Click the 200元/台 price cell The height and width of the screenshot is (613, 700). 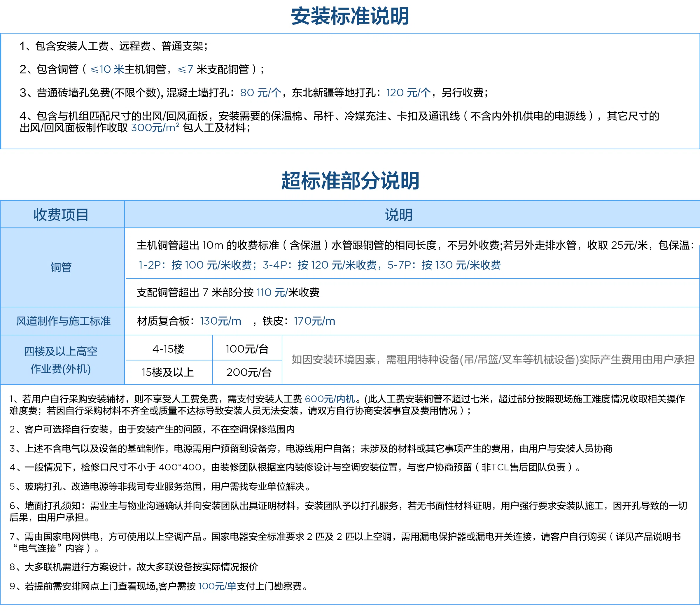click(x=249, y=372)
